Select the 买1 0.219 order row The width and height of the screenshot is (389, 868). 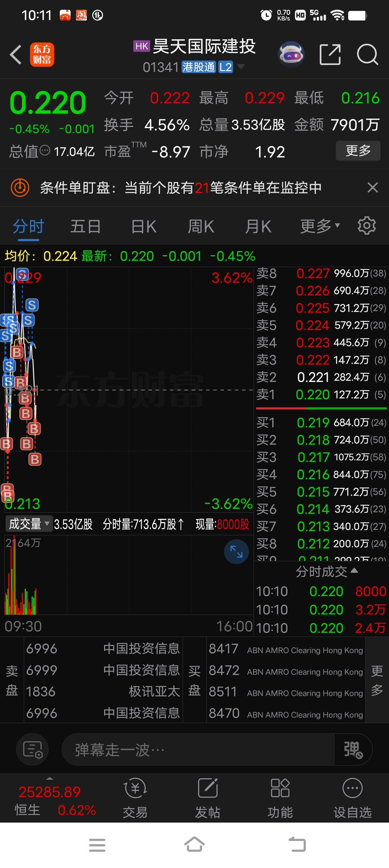pyautogui.click(x=321, y=422)
